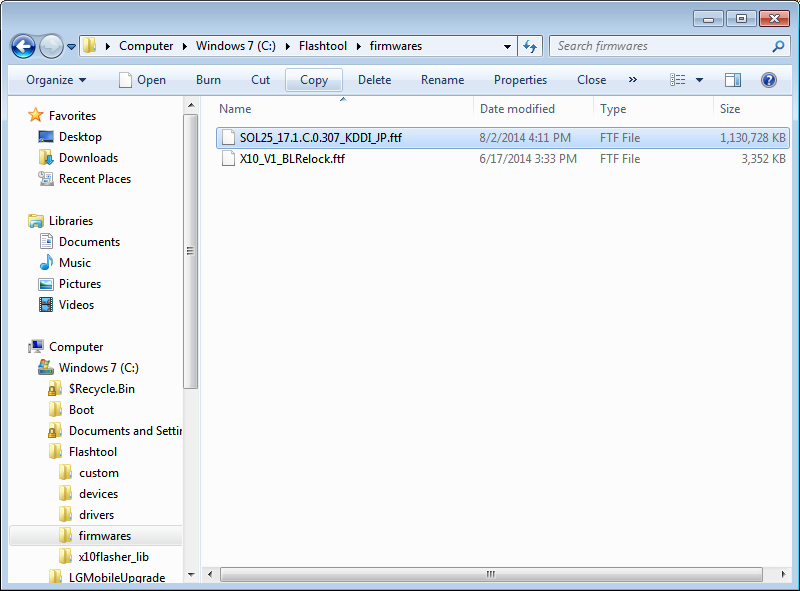The image size is (800, 591).
Task: Toggle the preview pane icon
Action: (x=733, y=80)
